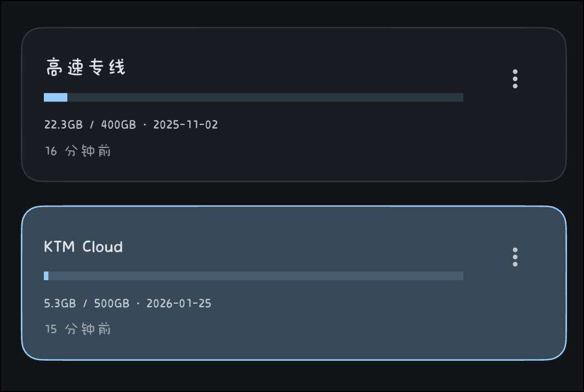Screen dimensions: 584x392
Task: Open the KTM Cloud three-dot options menu
Action: tap(515, 257)
